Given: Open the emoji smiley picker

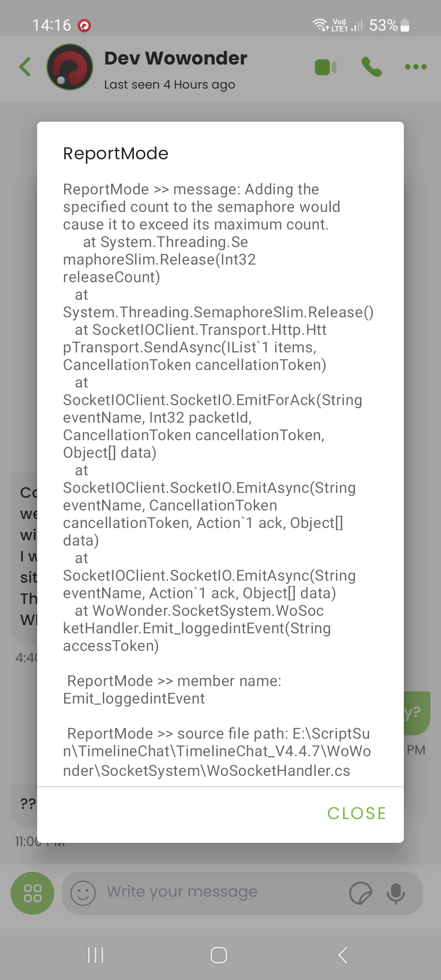Looking at the screenshot, I should coord(83,893).
